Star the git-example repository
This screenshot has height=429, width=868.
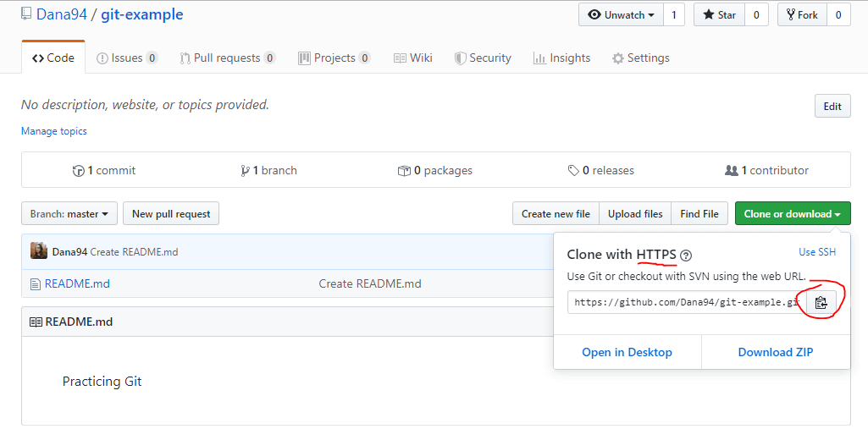(x=719, y=15)
